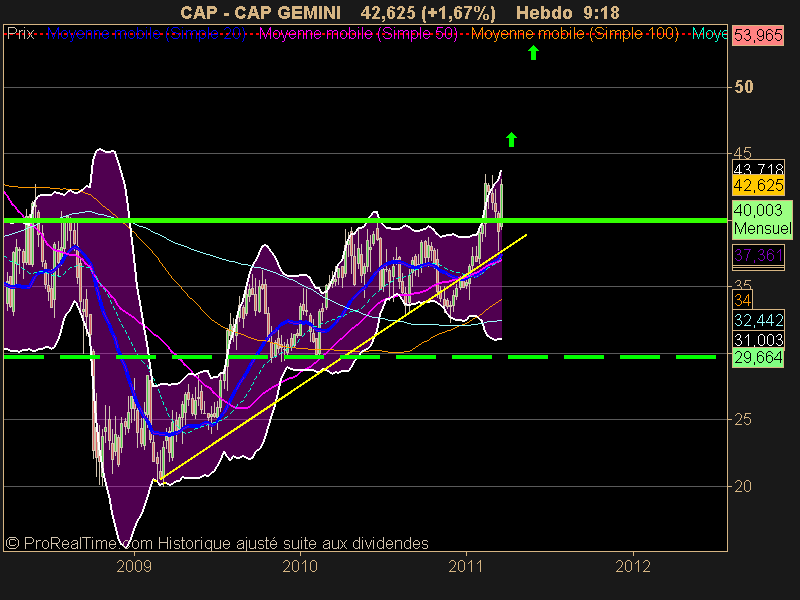Image resolution: width=800 pixels, height=600 pixels.
Task: Select the Moyenne mobile (Simple 20) legend
Action: pyautogui.click(x=146, y=34)
